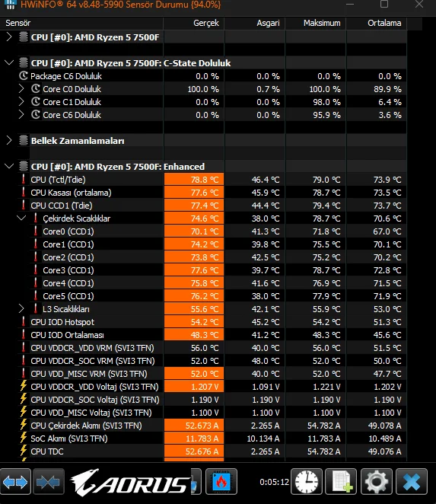Click the 1.207 V current voltage value

click(205, 387)
